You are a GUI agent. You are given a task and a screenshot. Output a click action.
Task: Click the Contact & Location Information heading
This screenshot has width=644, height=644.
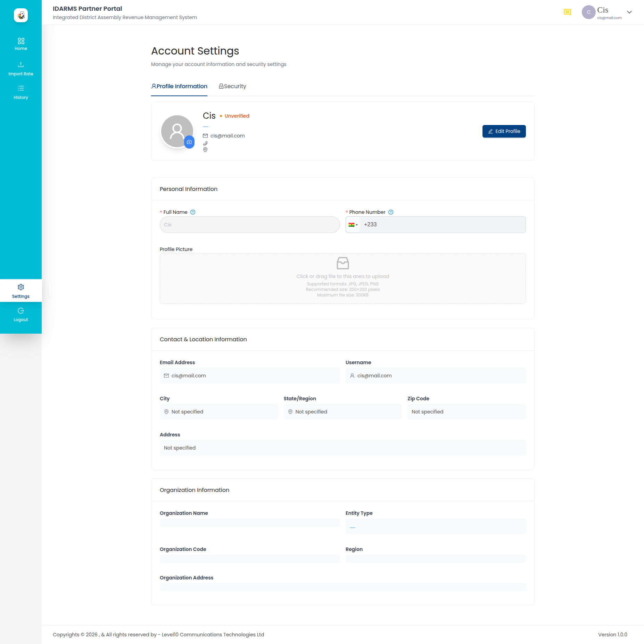click(203, 339)
